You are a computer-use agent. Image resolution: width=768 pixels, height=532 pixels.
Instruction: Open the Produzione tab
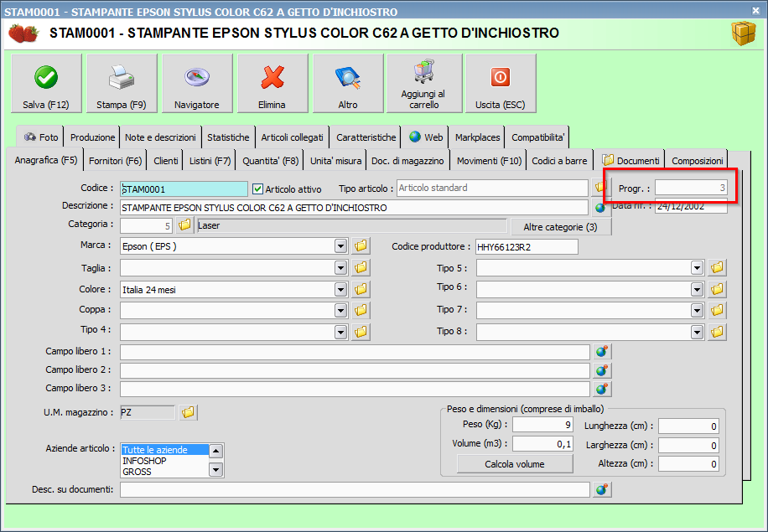click(92, 137)
